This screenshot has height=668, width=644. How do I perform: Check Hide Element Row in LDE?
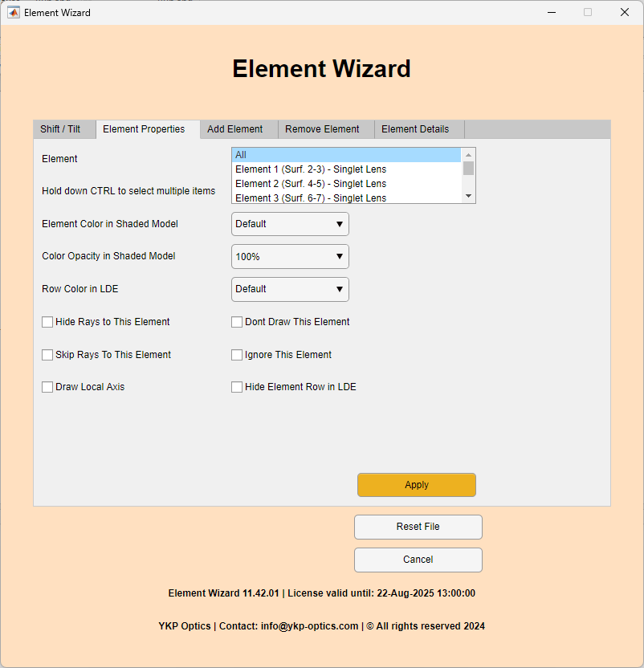click(x=236, y=386)
